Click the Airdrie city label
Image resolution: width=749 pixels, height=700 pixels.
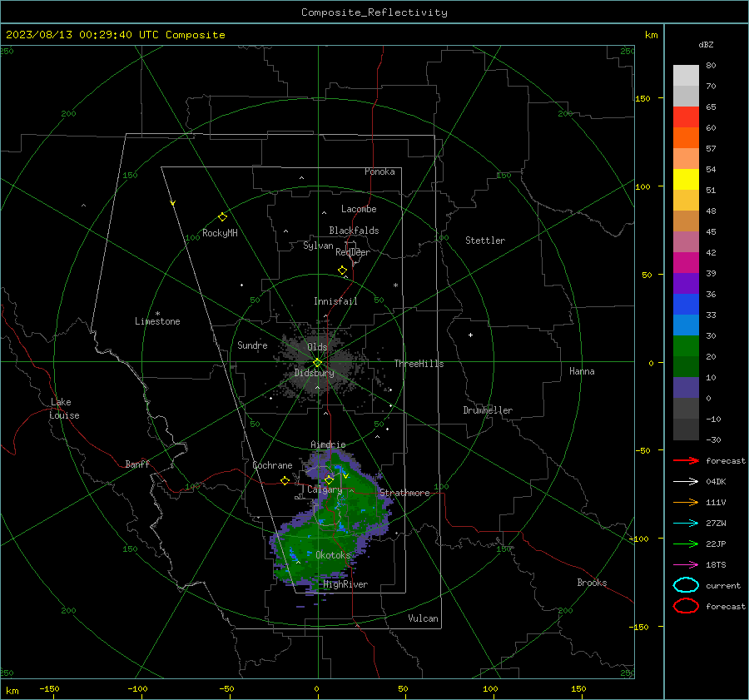(x=328, y=444)
